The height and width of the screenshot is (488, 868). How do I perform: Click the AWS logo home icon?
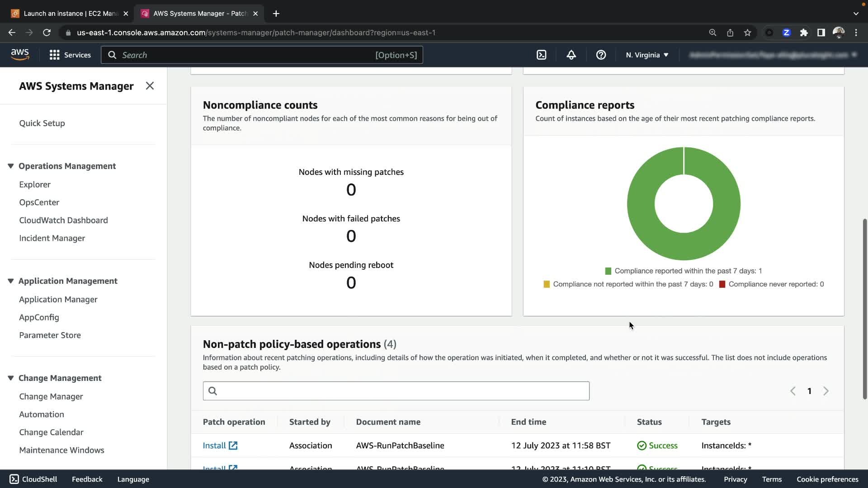tap(20, 55)
